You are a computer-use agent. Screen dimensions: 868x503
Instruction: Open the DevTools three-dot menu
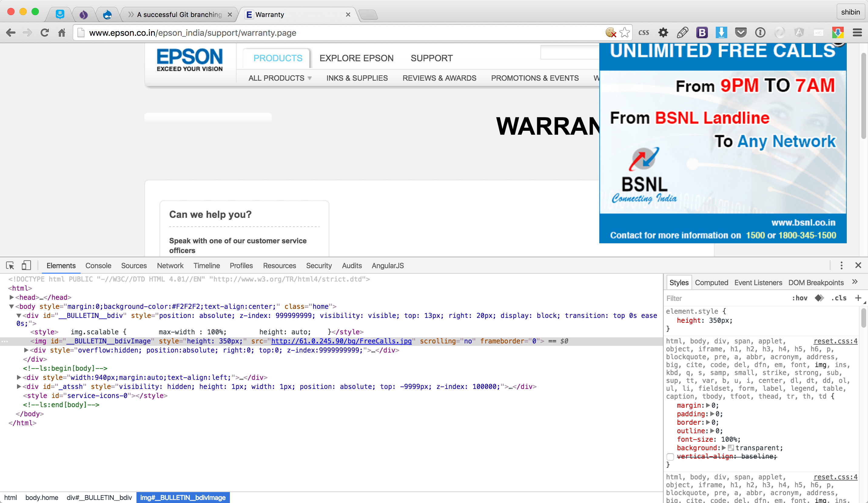click(x=841, y=265)
